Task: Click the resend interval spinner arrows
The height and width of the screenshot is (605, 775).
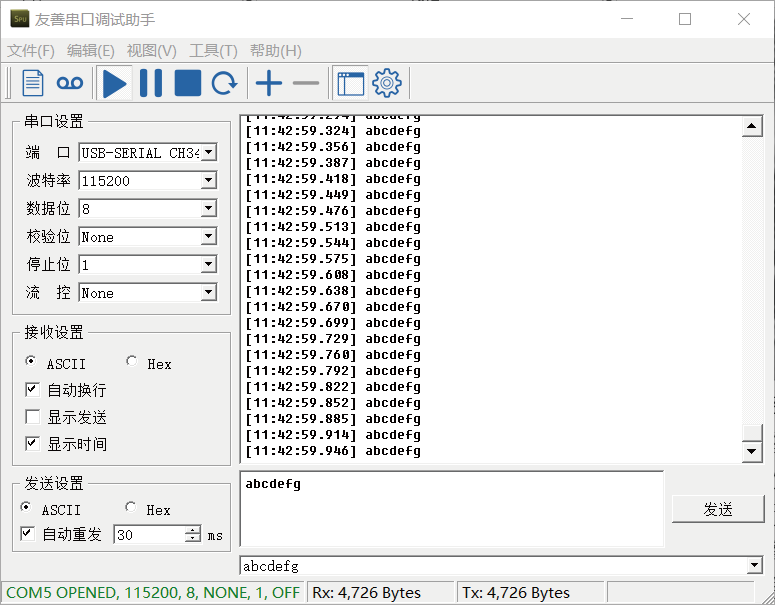Action: pyautogui.click(x=193, y=534)
